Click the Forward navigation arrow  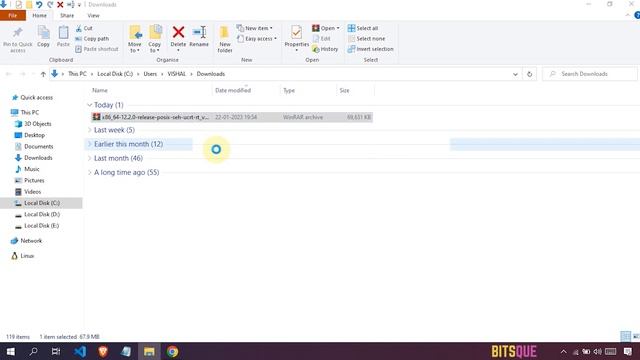22,74
